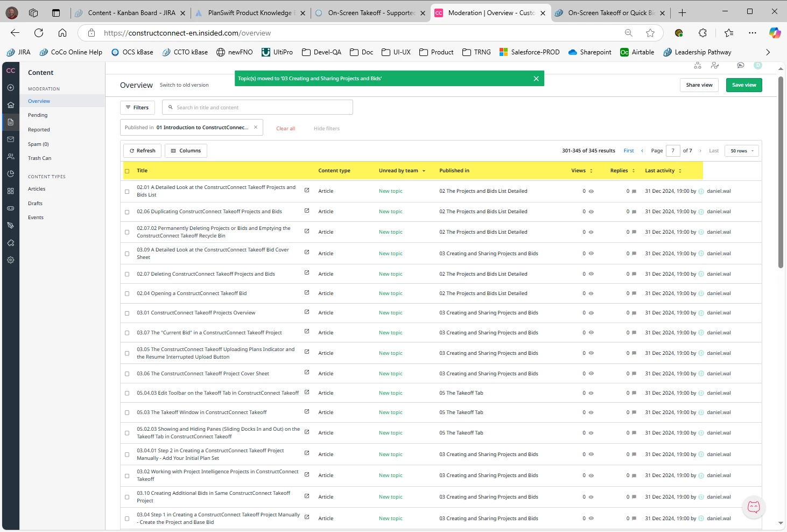This screenshot has height=532, width=787.
Task: Click the plus create icon in dark sidebar
Action: pos(10,88)
